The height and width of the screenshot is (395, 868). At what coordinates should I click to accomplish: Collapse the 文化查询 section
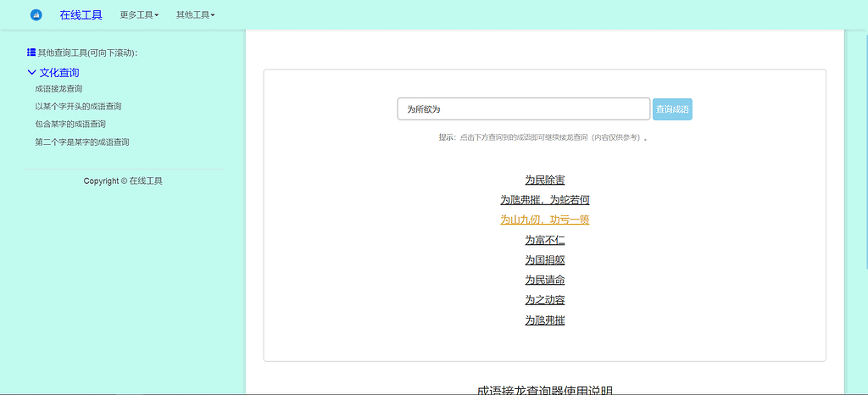(x=53, y=72)
